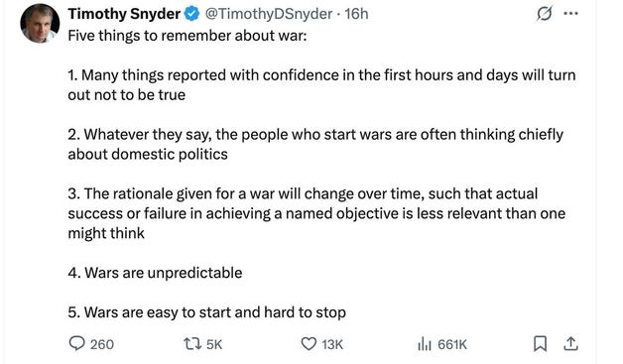Click the reply speech bubble icon

[76, 343]
